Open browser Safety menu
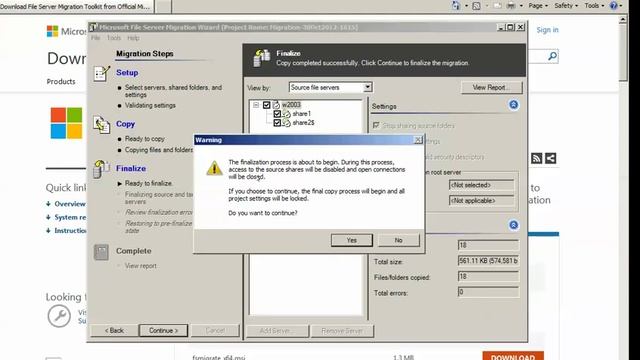The width and height of the screenshot is (640, 360). tap(566, 6)
